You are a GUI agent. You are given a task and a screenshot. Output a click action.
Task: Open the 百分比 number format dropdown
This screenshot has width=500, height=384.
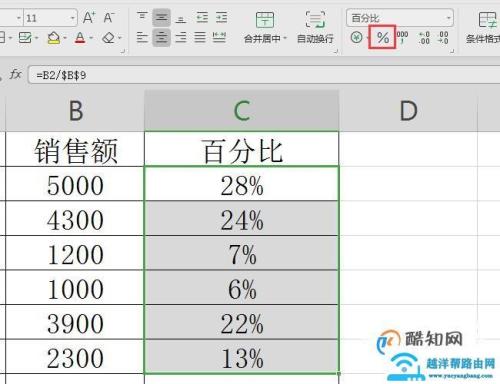tap(449, 18)
